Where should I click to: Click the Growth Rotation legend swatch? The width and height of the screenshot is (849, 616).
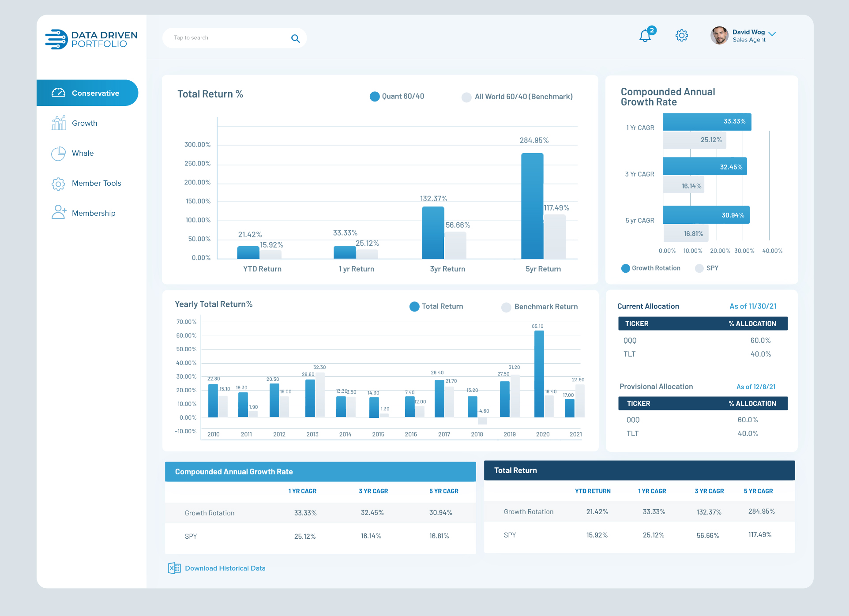tap(625, 268)
